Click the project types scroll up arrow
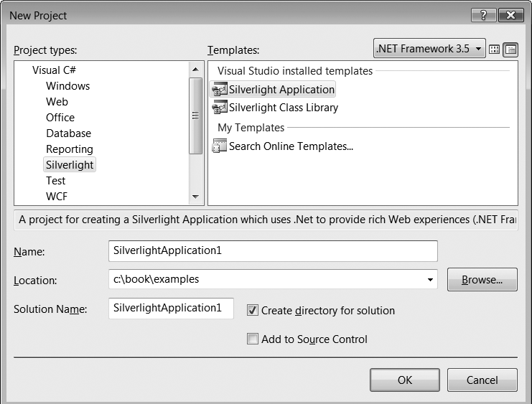This screenshot has height=404, width=532. (x=195, y=70)
